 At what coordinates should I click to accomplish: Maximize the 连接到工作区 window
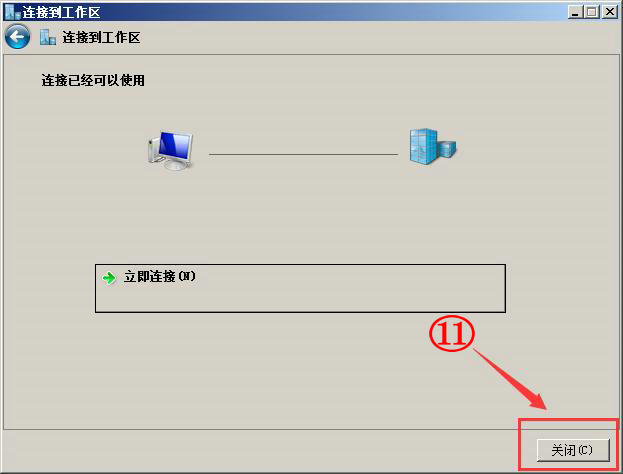[x=592, y=12]
